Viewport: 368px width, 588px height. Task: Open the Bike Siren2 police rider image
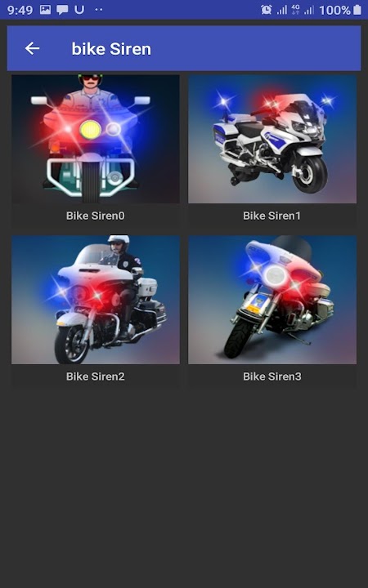tap(96, 300)
